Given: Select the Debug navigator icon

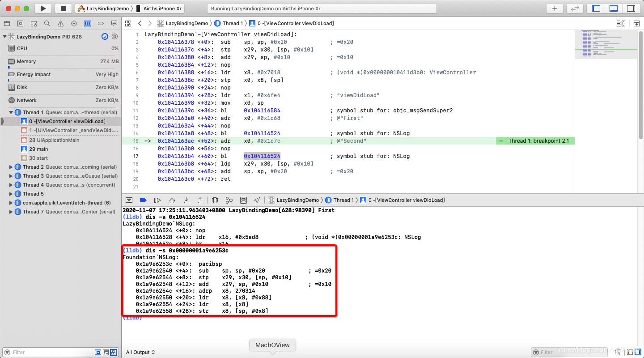Looking at the screenshot, I should pyautogui.click(x=87, y=23).
